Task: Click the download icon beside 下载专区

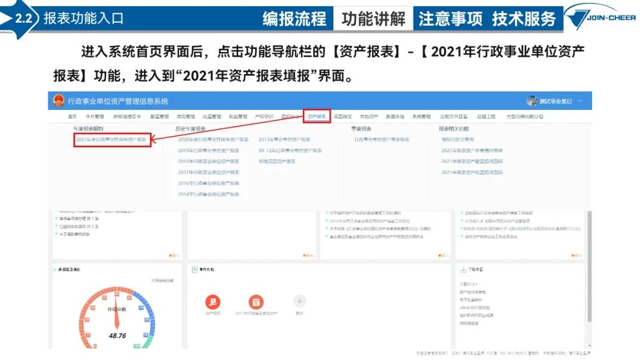Action: point(463,269)
